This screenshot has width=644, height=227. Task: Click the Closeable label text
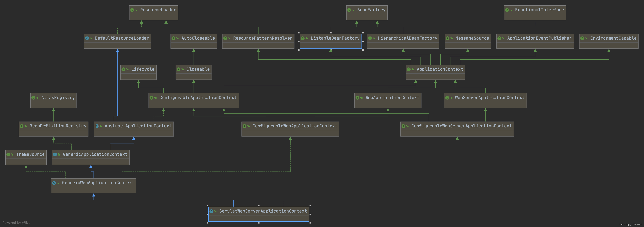[198, 69]
